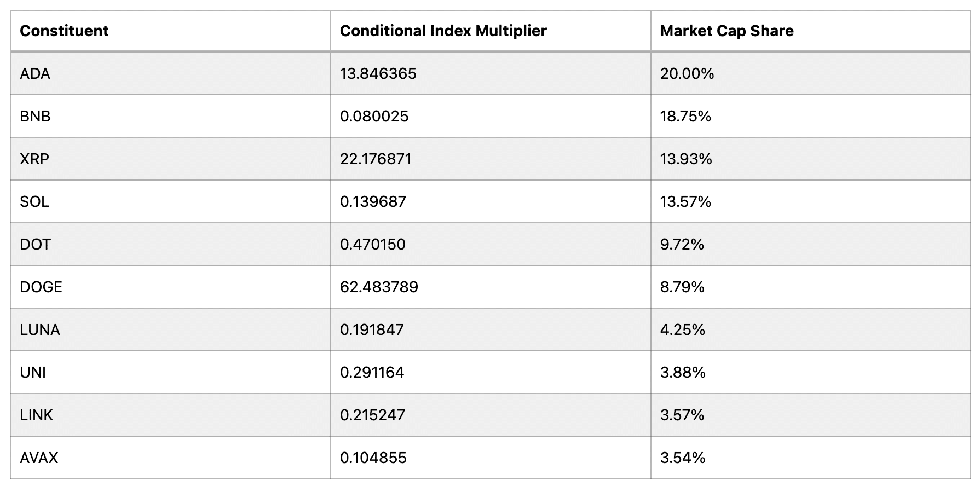Click the 18.75% market cap share
This screenshot has width=980, height=498.
coord(685,116)
